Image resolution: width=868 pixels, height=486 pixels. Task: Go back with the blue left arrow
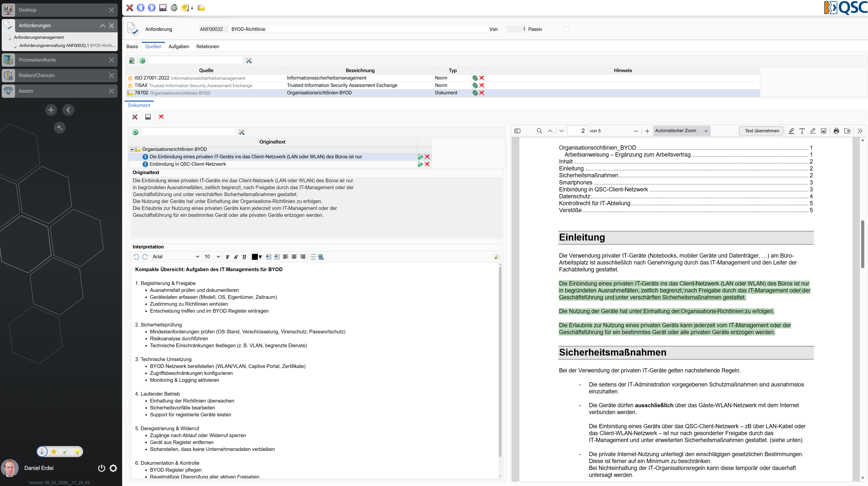[x=140, y=8]
